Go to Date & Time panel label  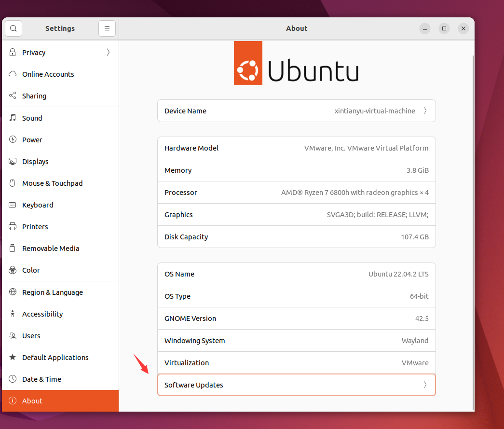[x=41, y=379]
